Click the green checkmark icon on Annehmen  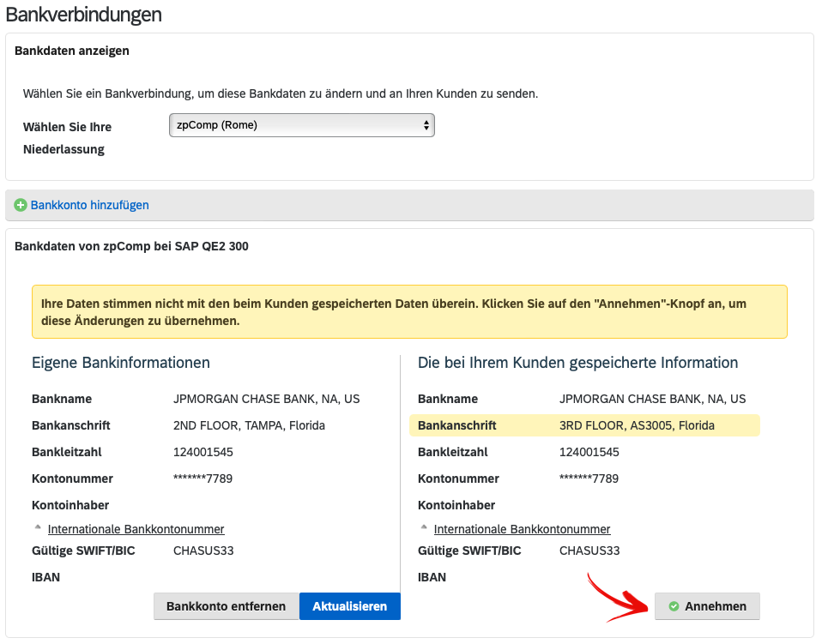click(x=674, y=606)
